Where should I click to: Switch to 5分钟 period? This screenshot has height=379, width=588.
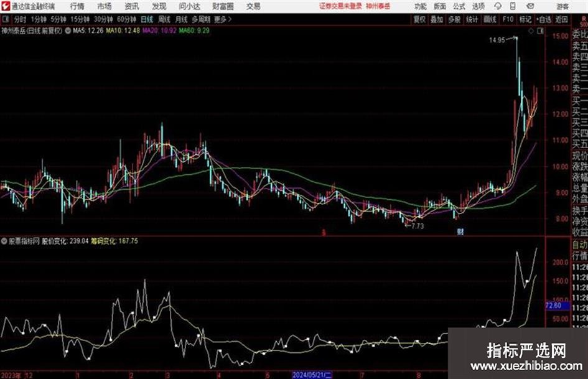click(58, 19)
